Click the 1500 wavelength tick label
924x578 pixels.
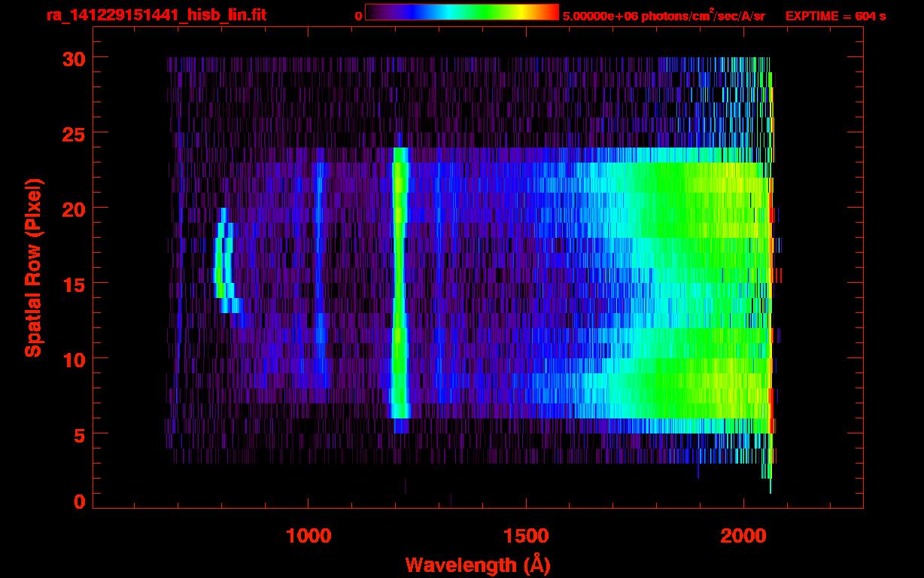(x=526, y=536)
